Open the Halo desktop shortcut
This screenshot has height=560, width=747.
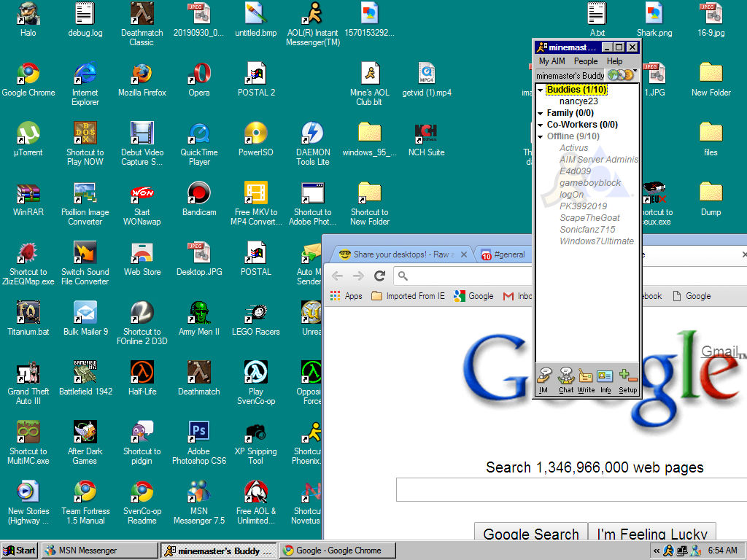[x=28, y=20]
